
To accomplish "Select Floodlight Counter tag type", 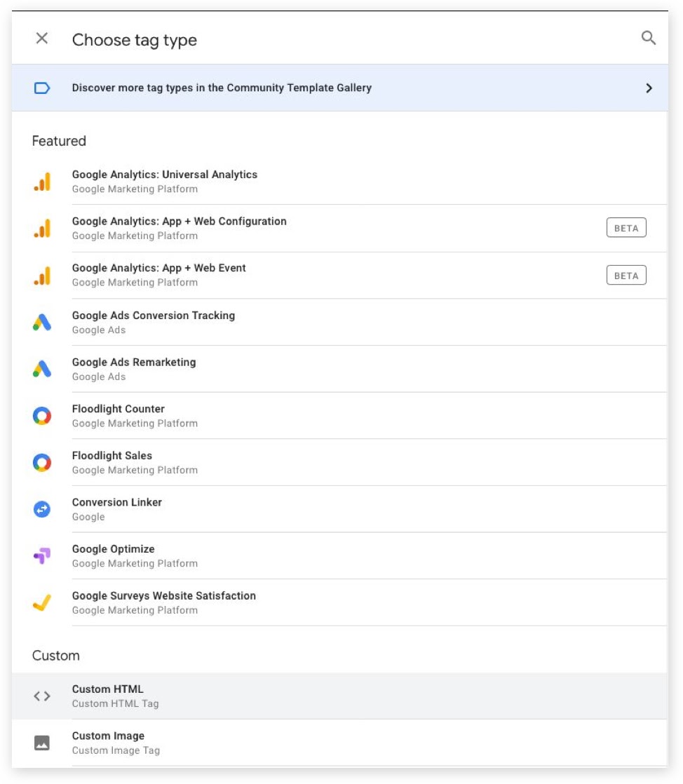I will pyautogui.click(x=340, y=416).
